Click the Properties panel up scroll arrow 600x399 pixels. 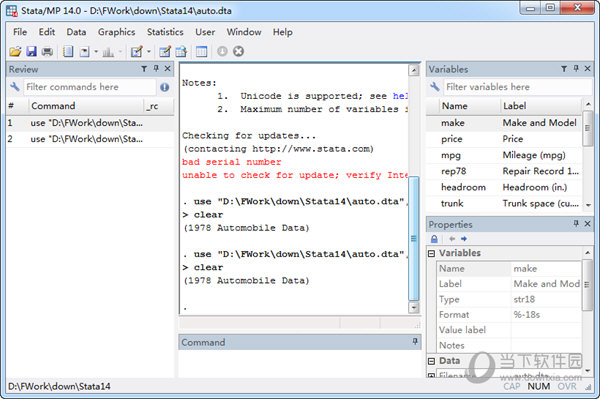point(588,252)
